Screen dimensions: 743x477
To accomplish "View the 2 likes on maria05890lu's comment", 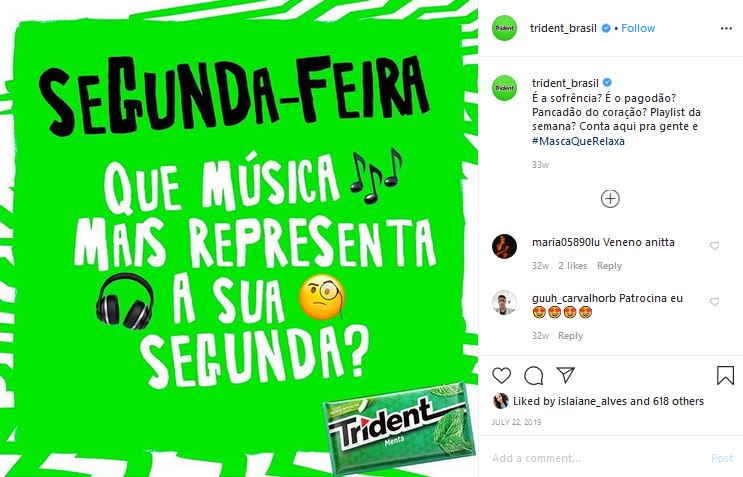I will [572, 266].
